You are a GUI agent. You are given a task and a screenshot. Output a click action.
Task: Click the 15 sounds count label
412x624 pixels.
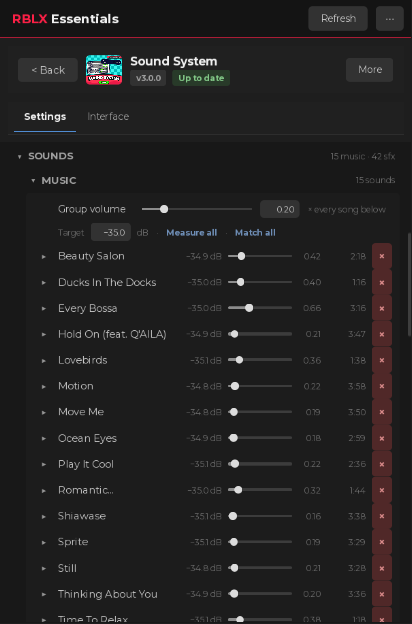tap(375, 180)
